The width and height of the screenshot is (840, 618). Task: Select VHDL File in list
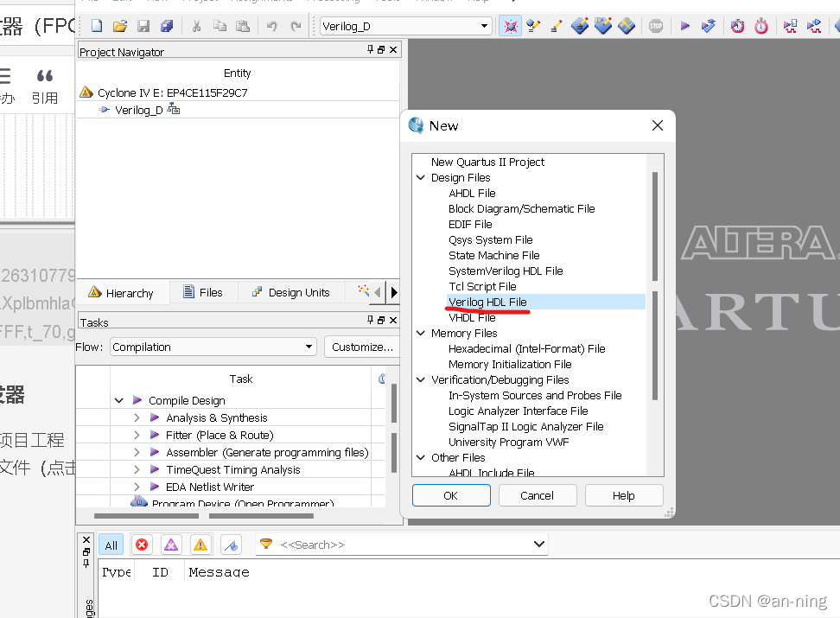[x=472, y=317]
